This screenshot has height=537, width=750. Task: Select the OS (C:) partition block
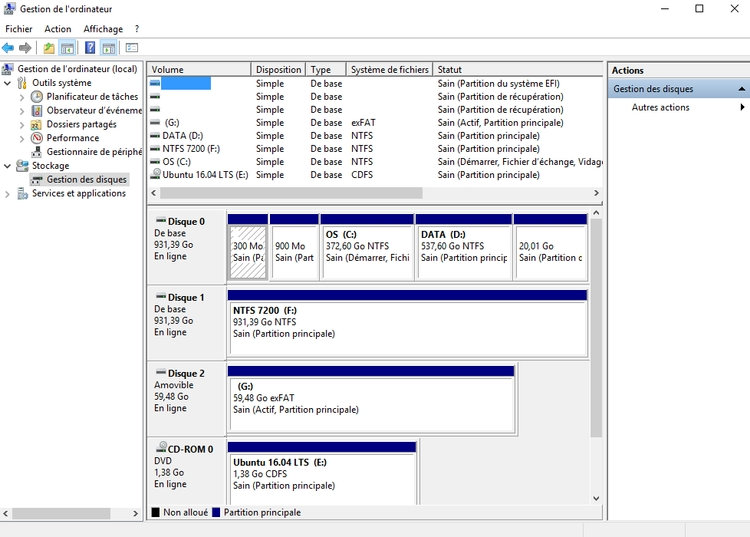click(367, 251)
